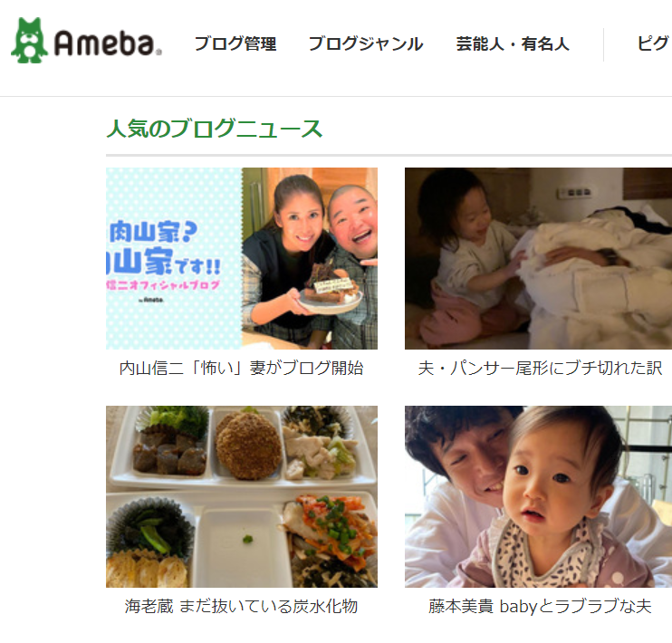Open the thumbnail of father hugging baby
This screenshot has height=643, width=672.
(x=538, y=496)
